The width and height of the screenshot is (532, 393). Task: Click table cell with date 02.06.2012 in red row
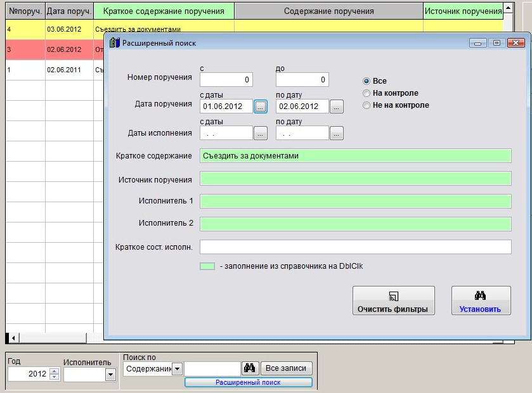click(x=69, y=50)
